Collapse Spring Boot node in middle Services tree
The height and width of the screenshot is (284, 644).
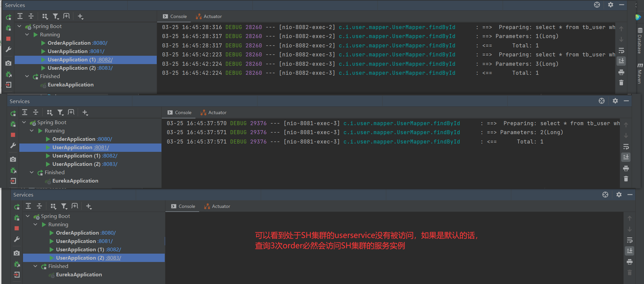point(24,122)
